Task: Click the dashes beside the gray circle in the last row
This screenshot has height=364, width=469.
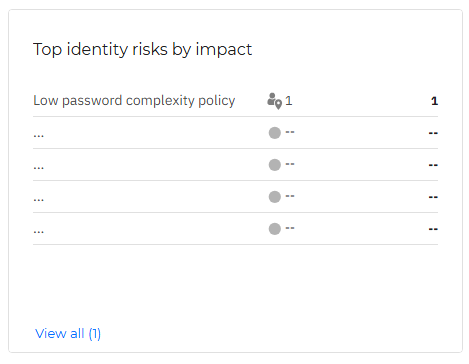Action: [x=290, y=228]
